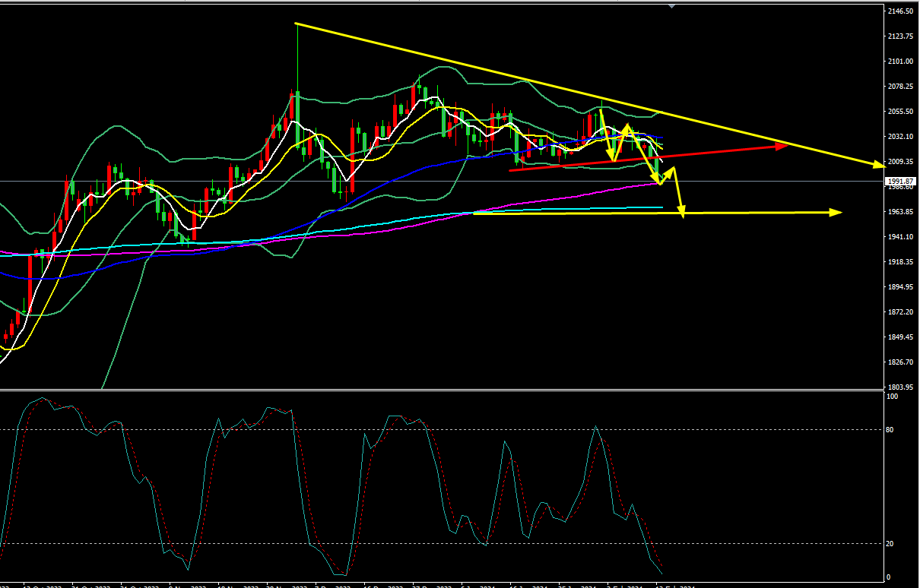The height and width of the screenshot is (588, 920).
Task: Click arrowhead of the horizontal yellow support line
Action: tap(836, 212)
